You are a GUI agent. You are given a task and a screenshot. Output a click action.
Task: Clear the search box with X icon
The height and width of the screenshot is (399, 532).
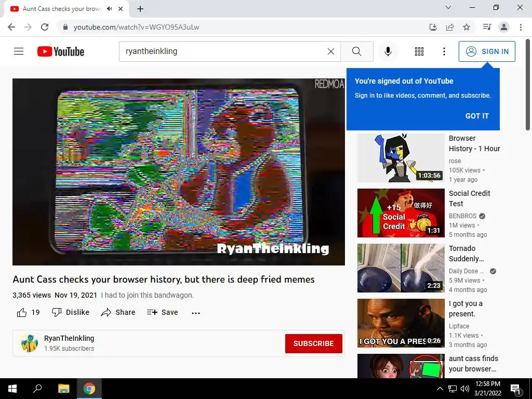(331, 51)
